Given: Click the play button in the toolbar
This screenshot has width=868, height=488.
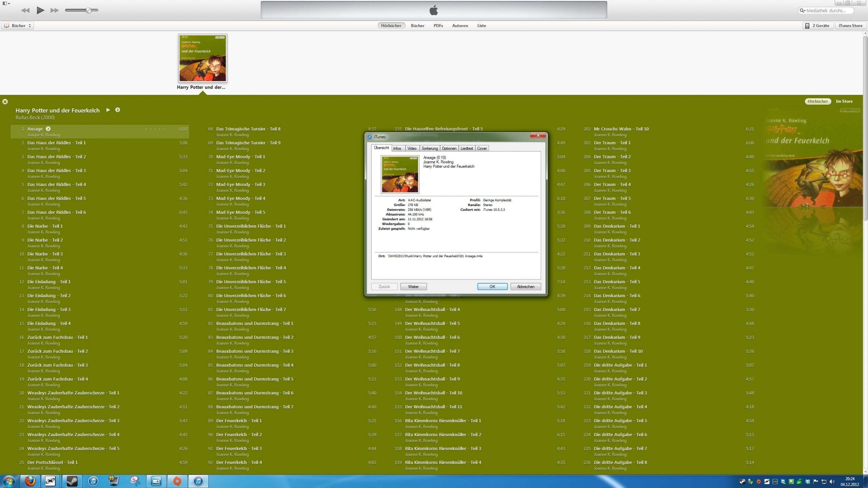Looking at the screenshot, I should 40,10.
